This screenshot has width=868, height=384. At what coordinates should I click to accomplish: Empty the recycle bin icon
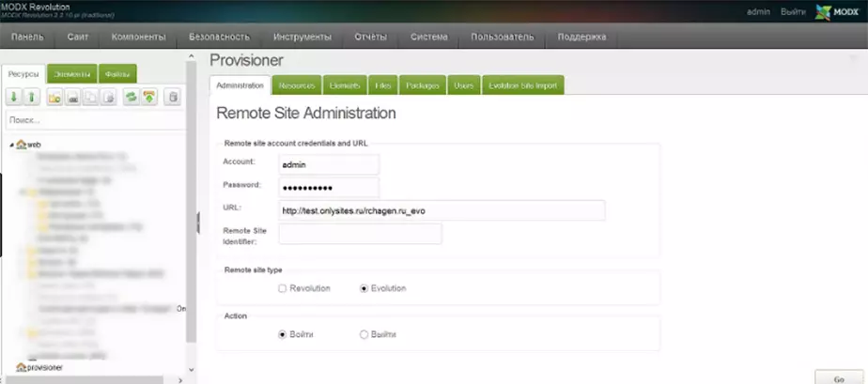[x=173, y=98]
